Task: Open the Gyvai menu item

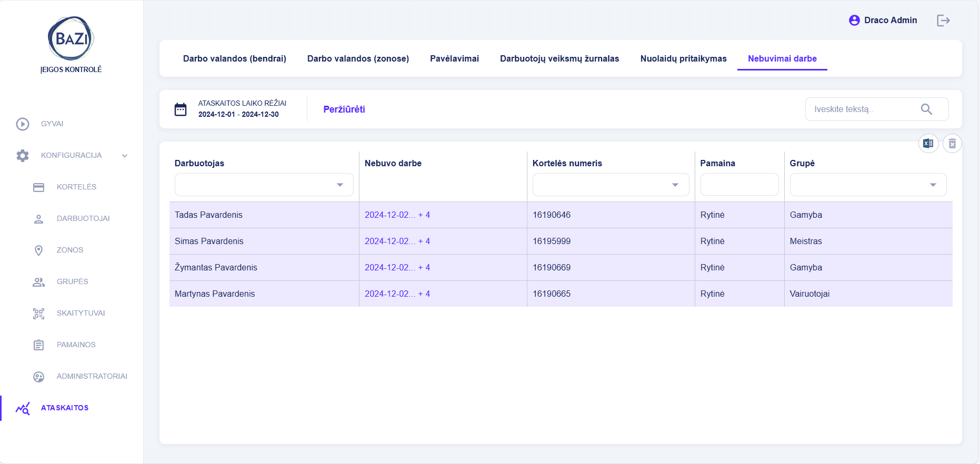Action: click(x=52, y=124)
